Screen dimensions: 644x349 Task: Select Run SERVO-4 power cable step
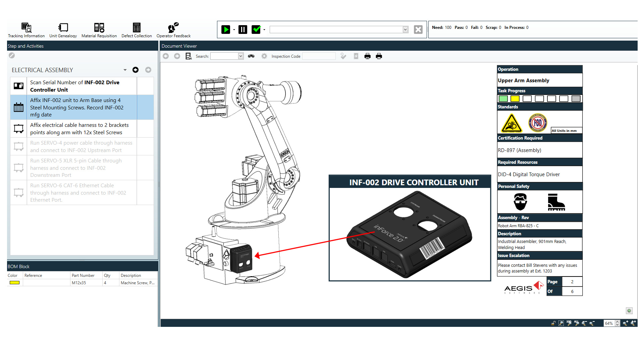(82, 146)
